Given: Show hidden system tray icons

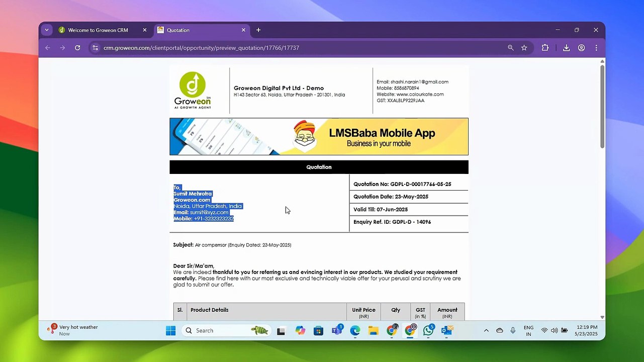Looking at the screenshot, I should [x=486, y=330].
